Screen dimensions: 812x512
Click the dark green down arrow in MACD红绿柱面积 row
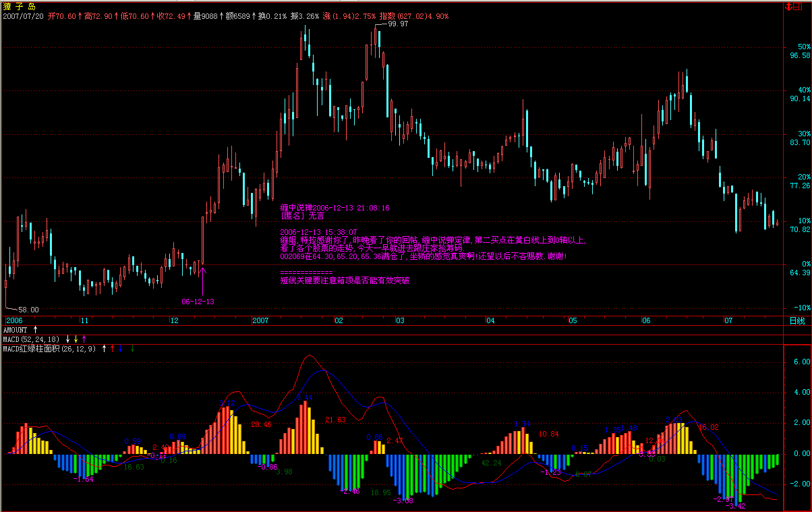[132, 349]
